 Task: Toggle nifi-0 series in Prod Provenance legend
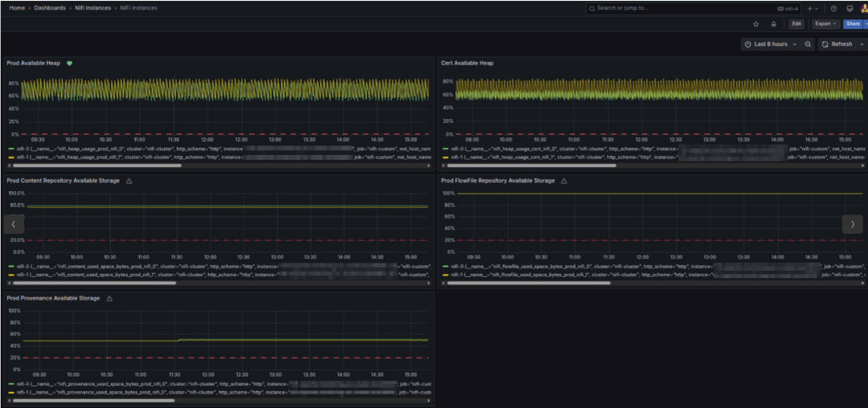point(21,384)
